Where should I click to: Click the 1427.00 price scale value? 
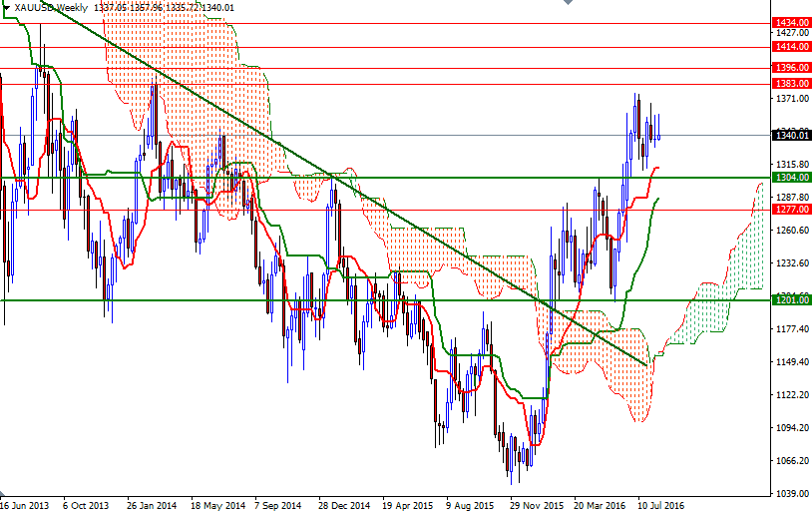pos(792,32)
